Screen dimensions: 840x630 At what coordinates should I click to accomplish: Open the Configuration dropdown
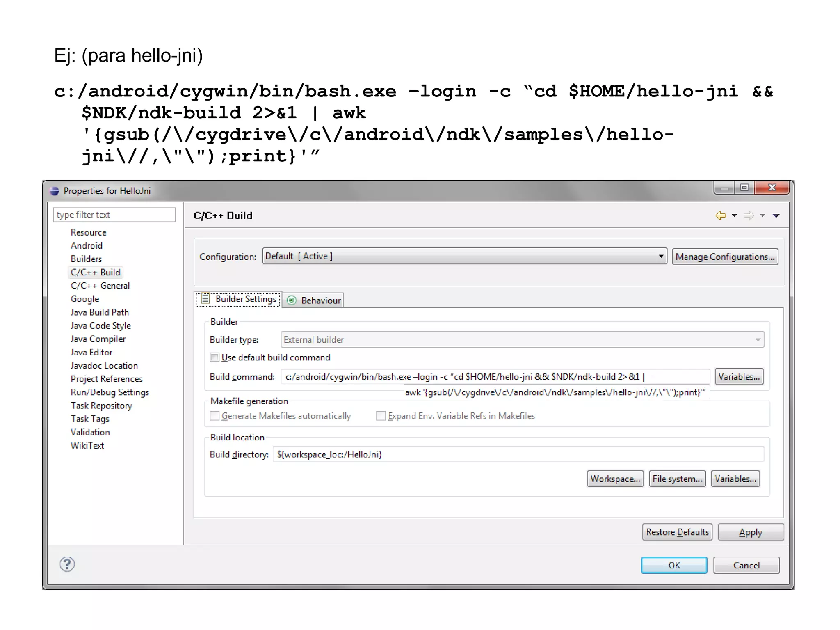(464, 256)
